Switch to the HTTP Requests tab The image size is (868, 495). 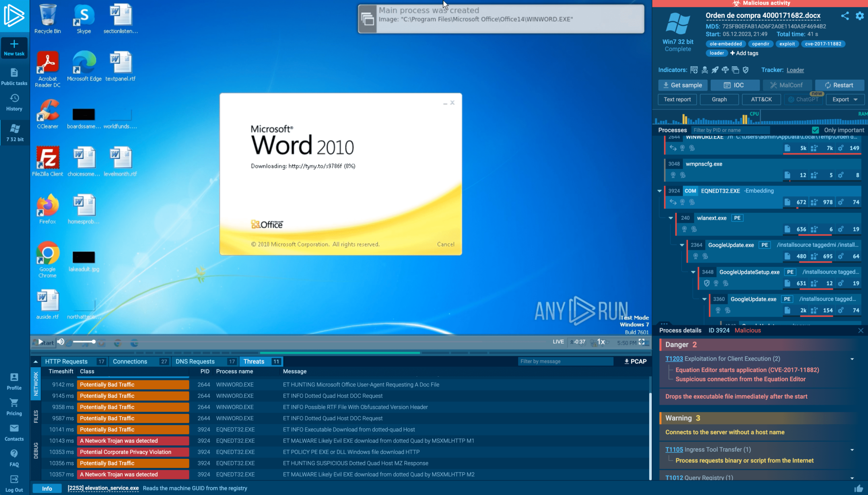click(x=66, y=361)
